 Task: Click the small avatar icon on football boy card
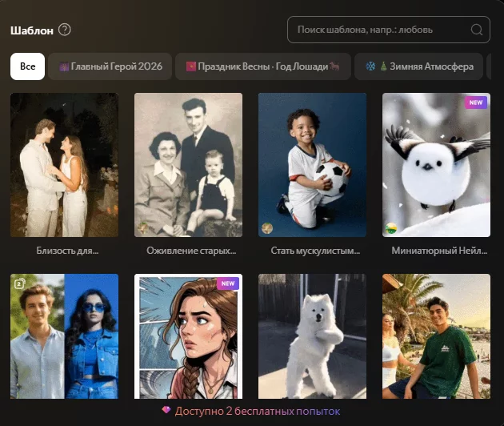(x=268, y=227)
